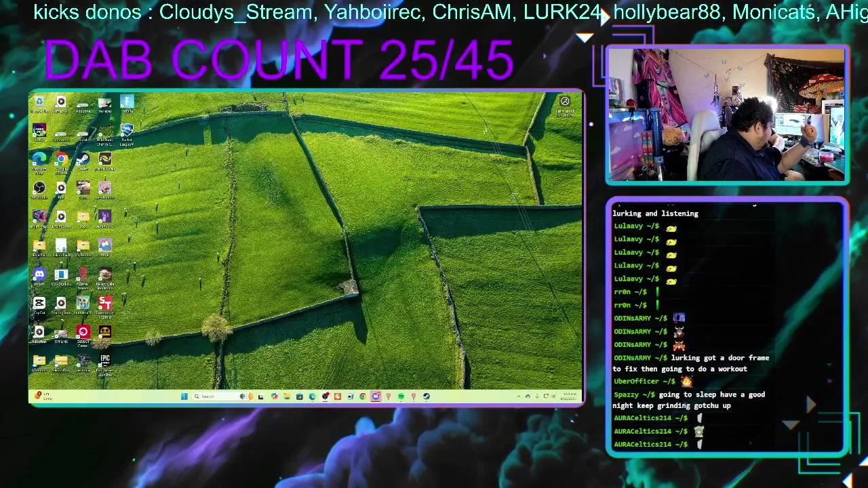The height and width of the screenshot is (488, 868).
Task: Open the Windows Start menu
Action: pos(184,396)
